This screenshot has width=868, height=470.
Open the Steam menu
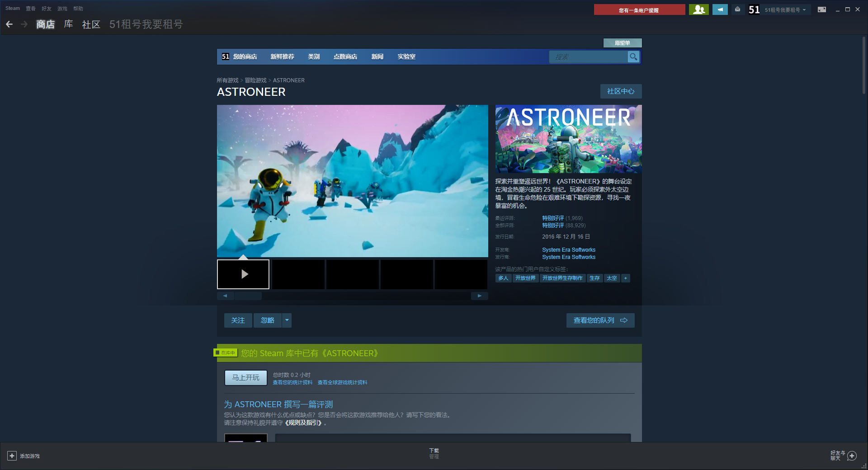point(13,9)
